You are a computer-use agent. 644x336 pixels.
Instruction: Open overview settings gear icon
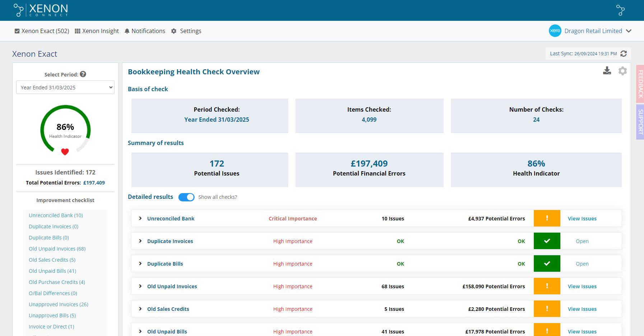[x=622, y=71]
